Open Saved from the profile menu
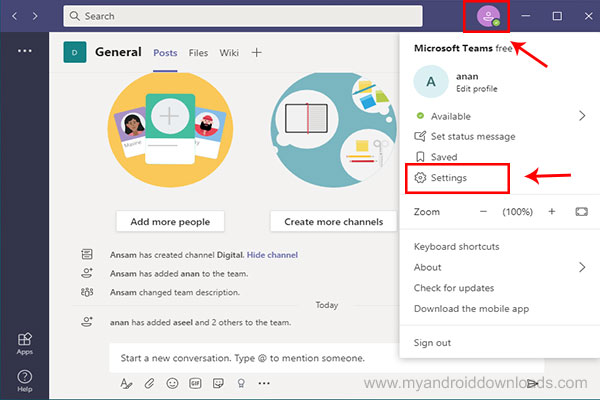The height and width of the screenshot is (400, 600). (x=444, y=157)
